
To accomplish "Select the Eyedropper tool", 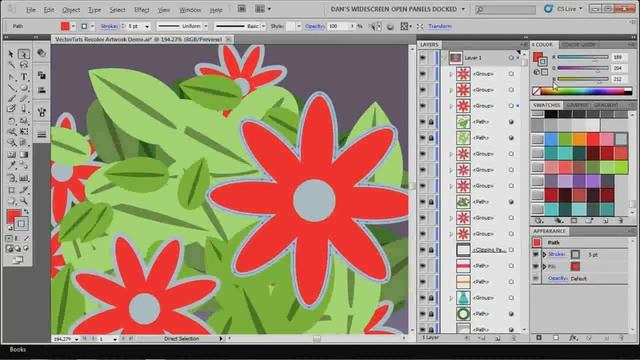I will [x=11, y=166].
